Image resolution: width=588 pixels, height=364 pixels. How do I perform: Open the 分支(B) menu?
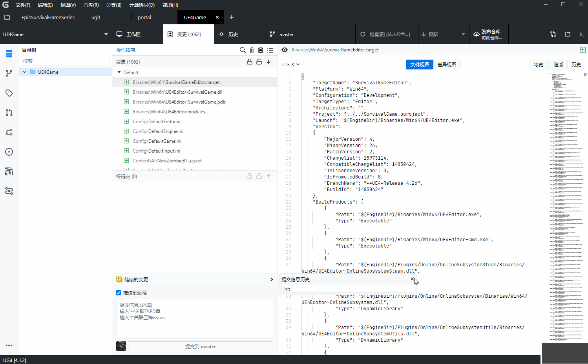pyautogui.click(x=114, y=5)
